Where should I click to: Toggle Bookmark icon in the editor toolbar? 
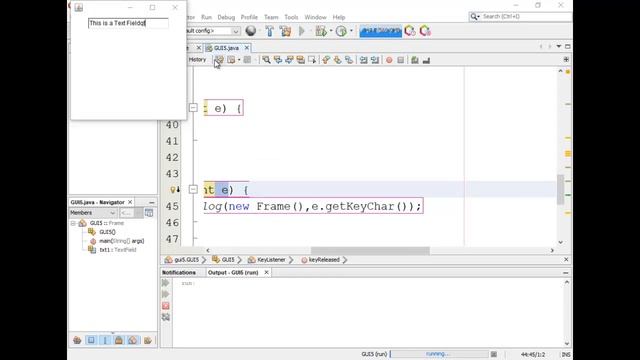349,60
